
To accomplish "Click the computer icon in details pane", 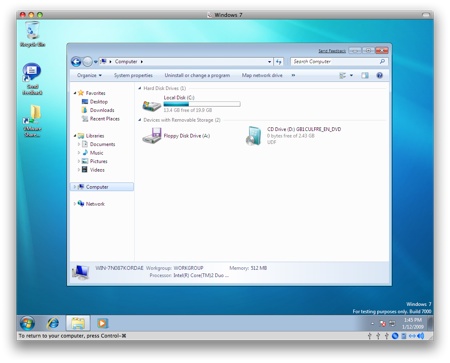I will click(x=80, y=272).
